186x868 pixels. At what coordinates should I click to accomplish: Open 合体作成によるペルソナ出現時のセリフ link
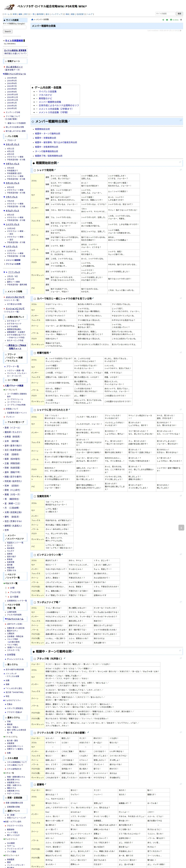[59, 105]
